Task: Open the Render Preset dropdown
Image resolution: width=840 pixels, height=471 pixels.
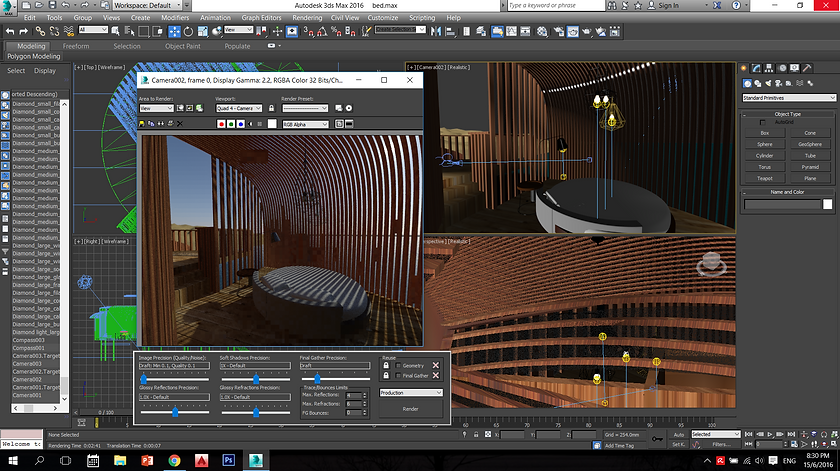Action: [305, 108]
